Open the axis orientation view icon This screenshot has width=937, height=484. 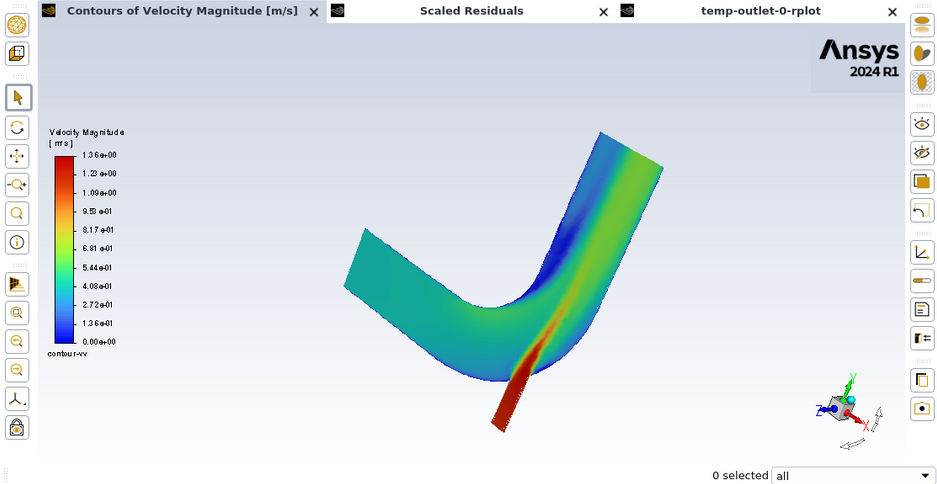pyautogui.click(x=18, y=399)
